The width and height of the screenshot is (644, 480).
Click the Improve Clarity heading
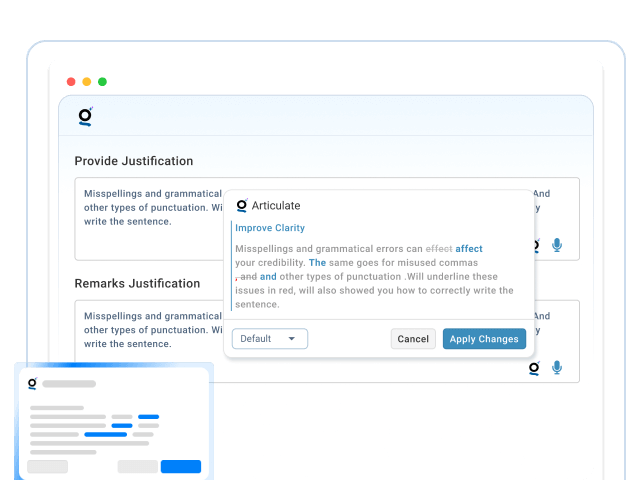[x=270, y=228]
